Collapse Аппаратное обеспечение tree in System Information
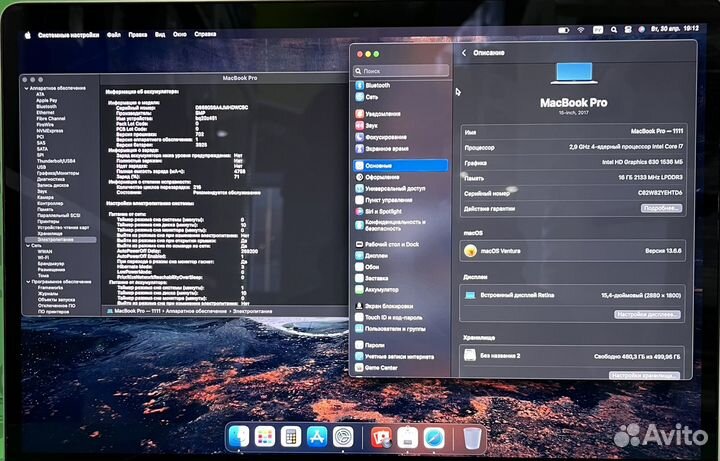The image size is (720, 461). click(x=27, y=88)
